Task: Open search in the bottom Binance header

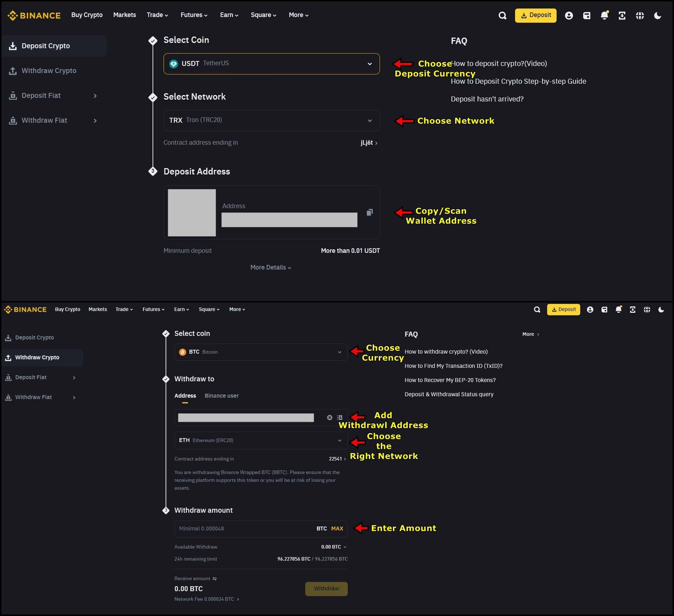Action: (x=537, y=310)
